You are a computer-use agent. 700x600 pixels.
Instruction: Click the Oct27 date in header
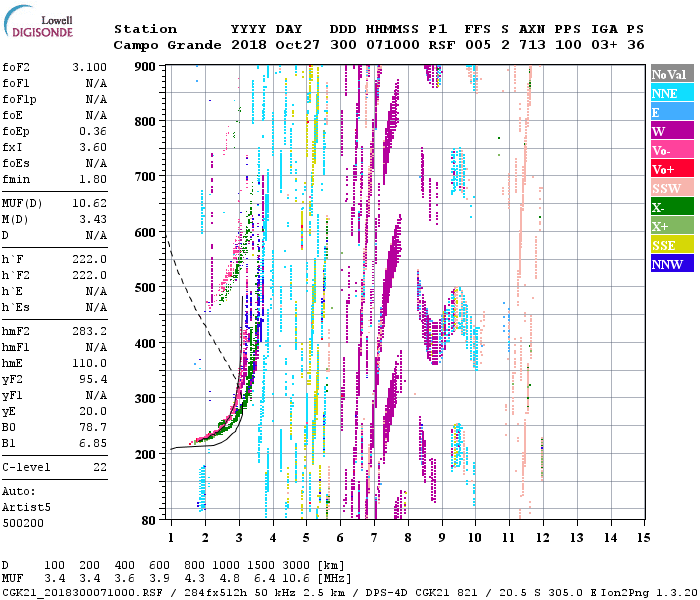(298, 45)
